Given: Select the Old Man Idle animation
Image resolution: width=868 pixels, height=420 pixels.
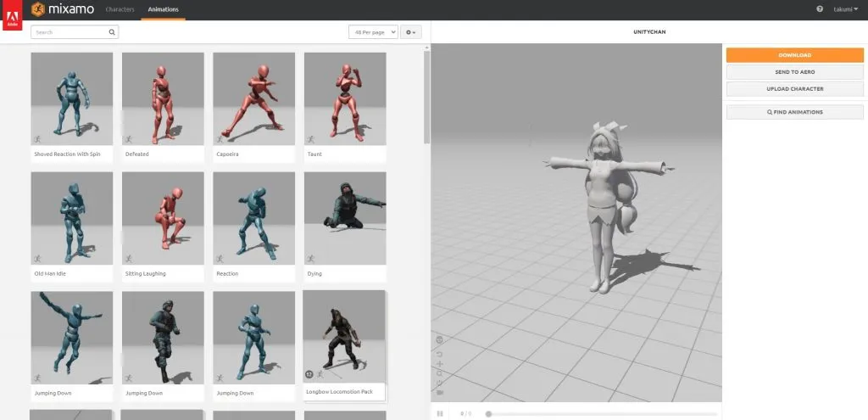Looking at the screenshot, I should point(72,218).
